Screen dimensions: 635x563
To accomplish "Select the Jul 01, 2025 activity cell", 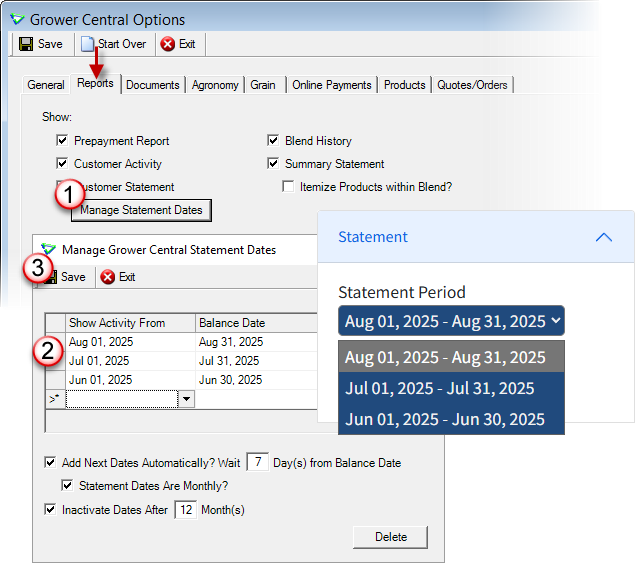I will click(130, 361).
